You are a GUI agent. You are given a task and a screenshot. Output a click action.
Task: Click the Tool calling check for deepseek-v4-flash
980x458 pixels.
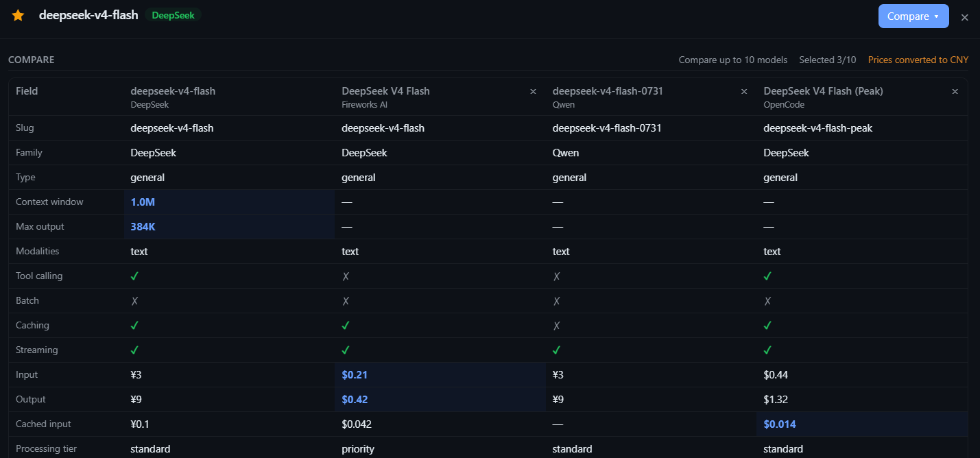135,276
